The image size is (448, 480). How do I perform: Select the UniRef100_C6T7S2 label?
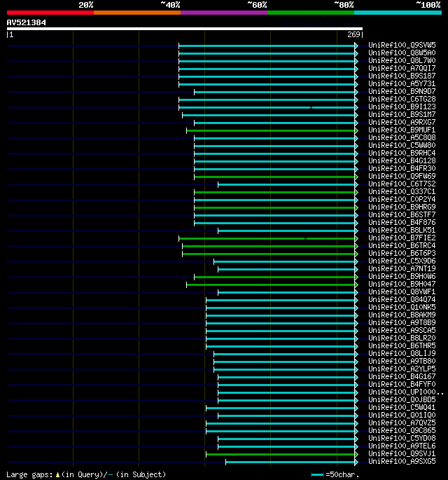point(402,184)
